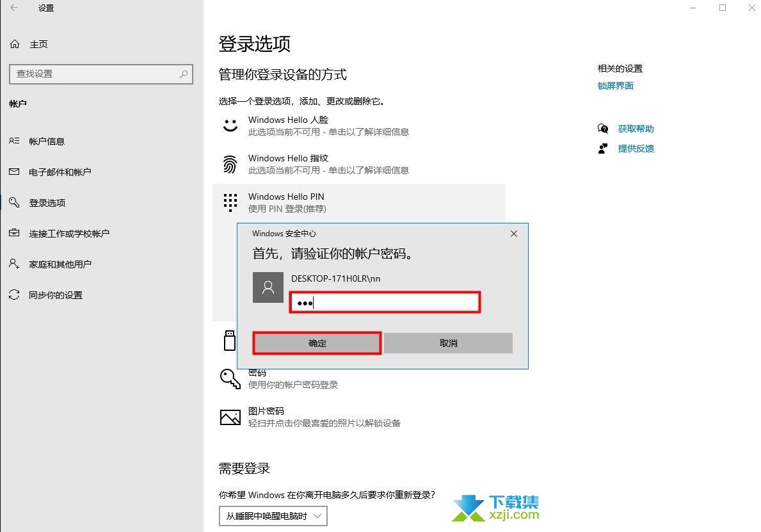Select the Windows Hello 指纹 option
This screenshot has height=532, width=761.
(x=359, y=164)
